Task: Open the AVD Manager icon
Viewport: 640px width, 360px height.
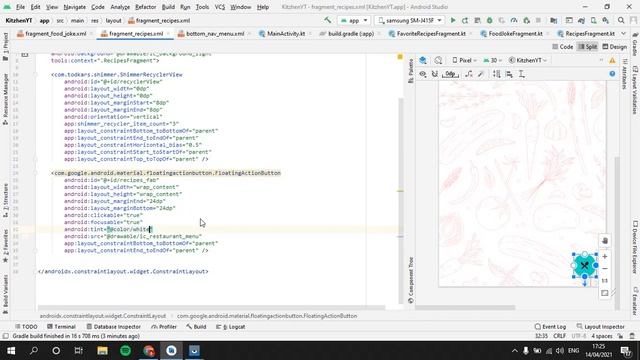Action: click(593, 20)
